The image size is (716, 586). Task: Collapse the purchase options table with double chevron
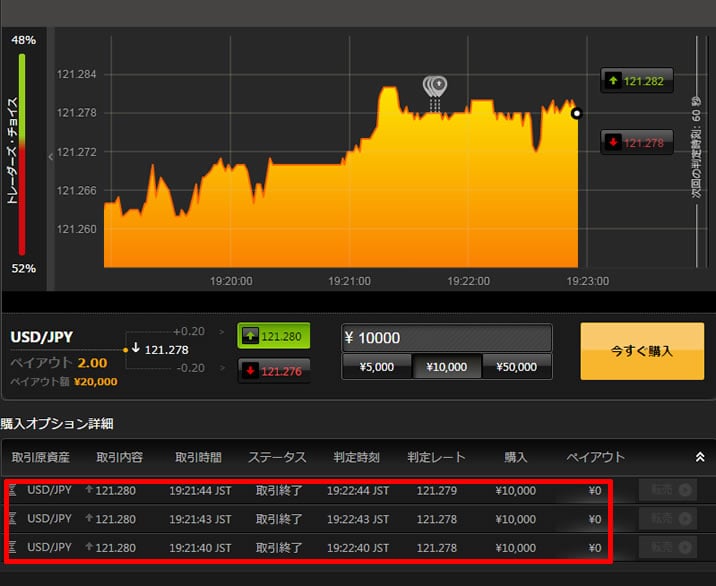pyautogui.click(x=700, y=457)
